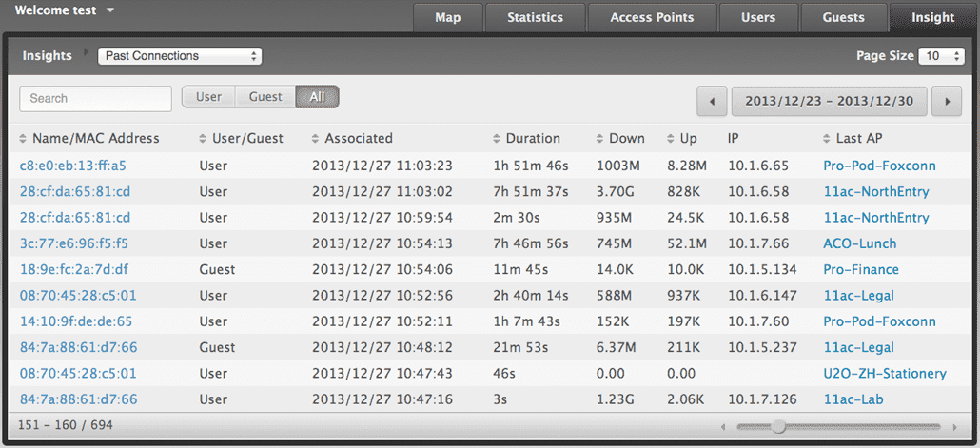Open the Page Size dropdown
The image size is (980, 448).
(x=943, y=56)
